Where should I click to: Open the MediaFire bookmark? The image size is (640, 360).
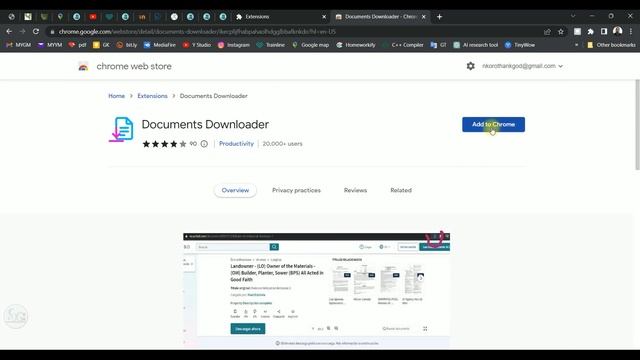click(x=160, y=45)
